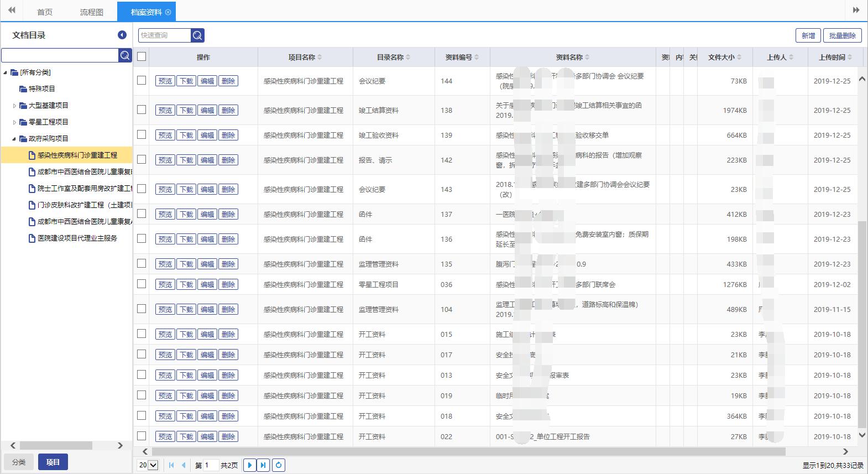This screenshot has height=474, width=868.
Task: Click the 批量删除 button
Action: pos(842,35)
